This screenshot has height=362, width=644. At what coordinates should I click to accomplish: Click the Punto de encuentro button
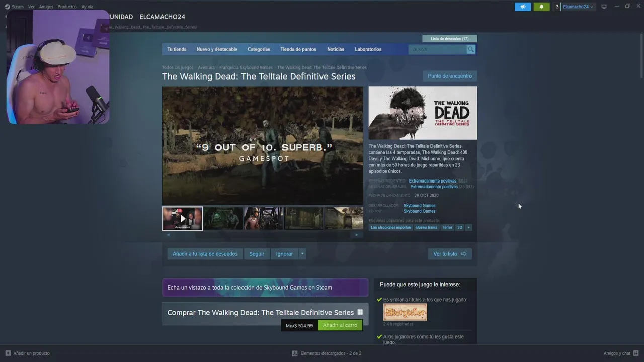(450, 76)
